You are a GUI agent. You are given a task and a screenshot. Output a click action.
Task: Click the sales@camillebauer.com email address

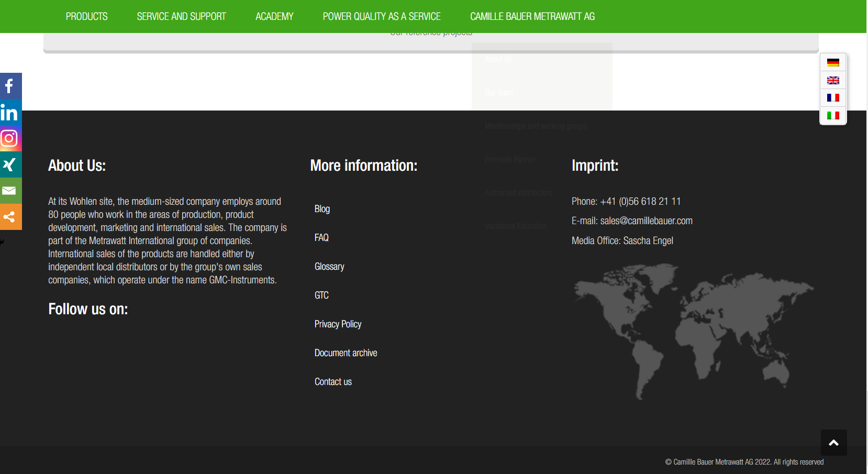646,221
